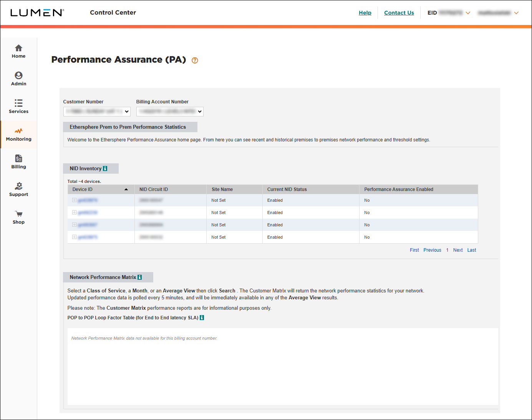Image resolution: width=532 pixels, height=420 pixels.
Task: Select Monitoring in the sidebar
Action: (18, 135)
